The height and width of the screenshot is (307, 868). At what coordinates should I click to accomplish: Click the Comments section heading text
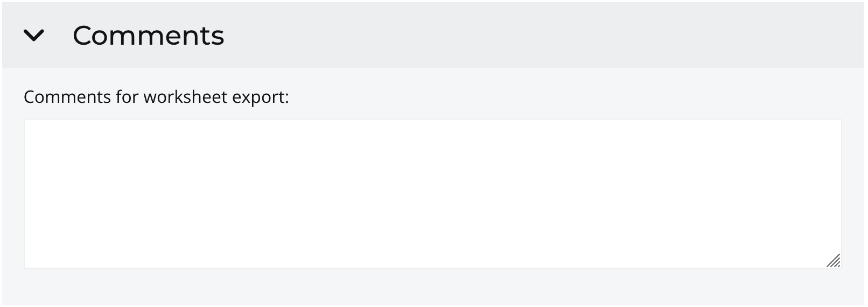148,36
